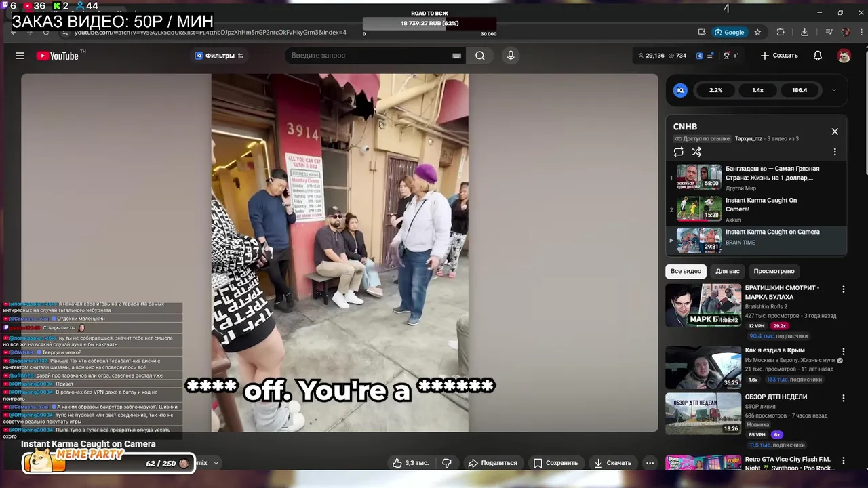Click the ROAD TO ВСЖ donation progress bar
This screenshot has height=488, width=868.
click(429, 23)
